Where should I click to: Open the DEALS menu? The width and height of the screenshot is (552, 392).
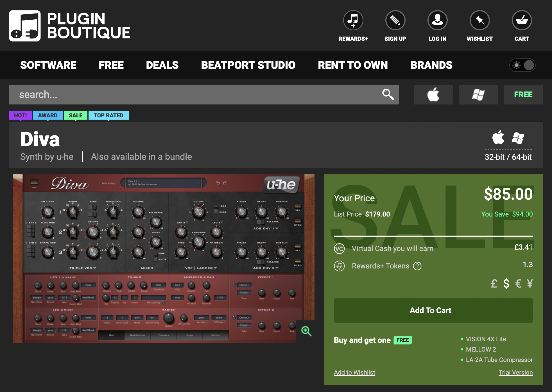[x=162, y=65]
